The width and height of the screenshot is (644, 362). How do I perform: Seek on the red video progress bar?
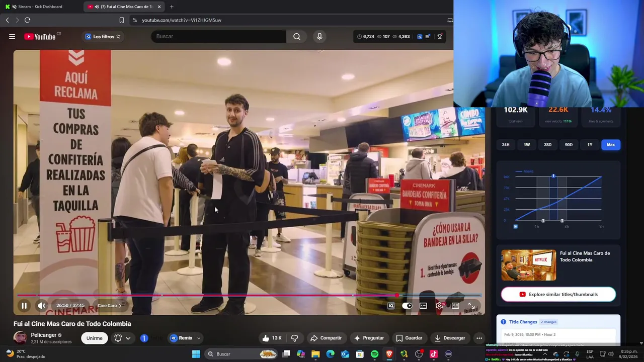click(249, 295)
